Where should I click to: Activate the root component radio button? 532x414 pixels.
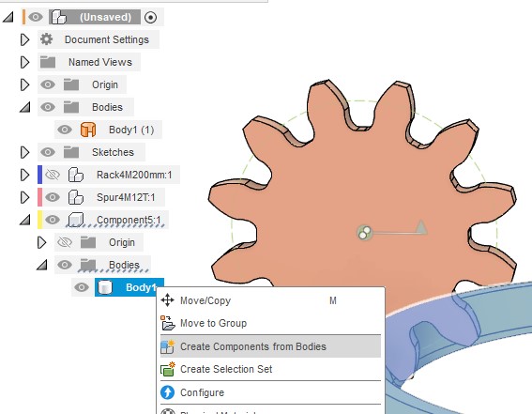tap(150, 17)
